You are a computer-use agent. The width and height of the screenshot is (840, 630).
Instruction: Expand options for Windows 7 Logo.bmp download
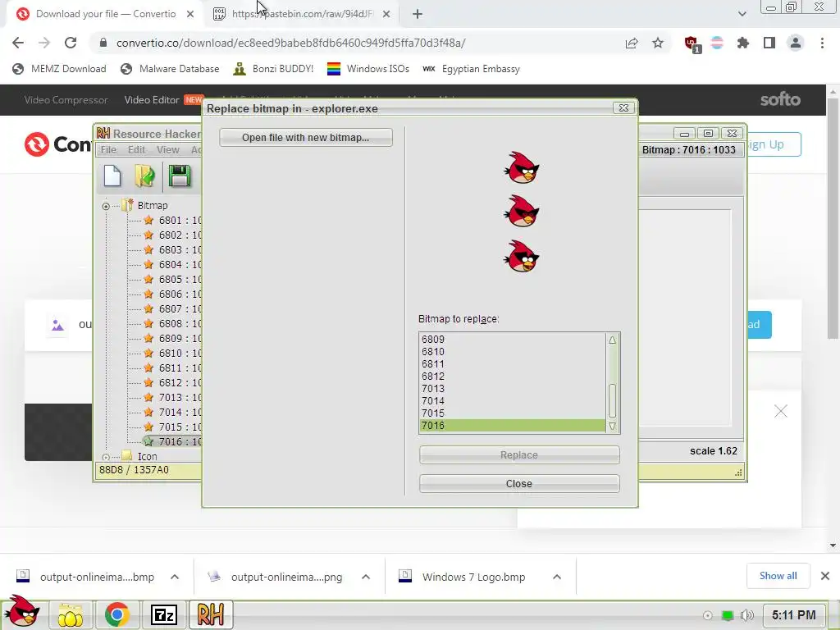557,577
